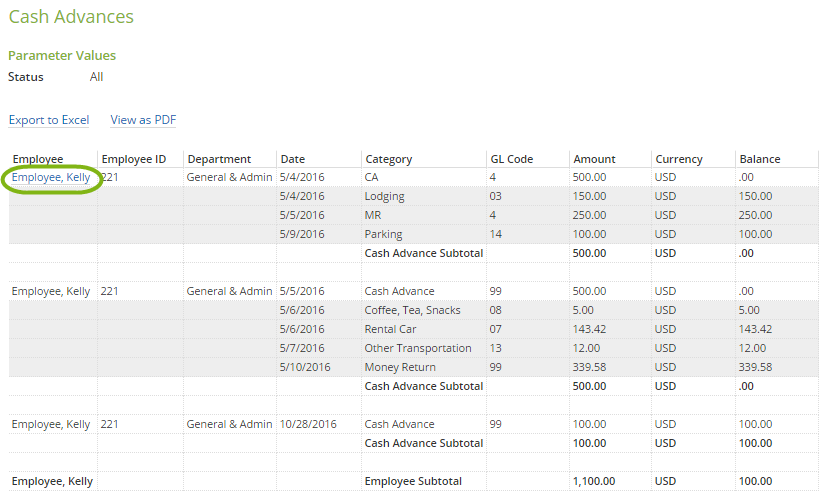
Task: Select the Amount column header
Action: coord(594,159)
